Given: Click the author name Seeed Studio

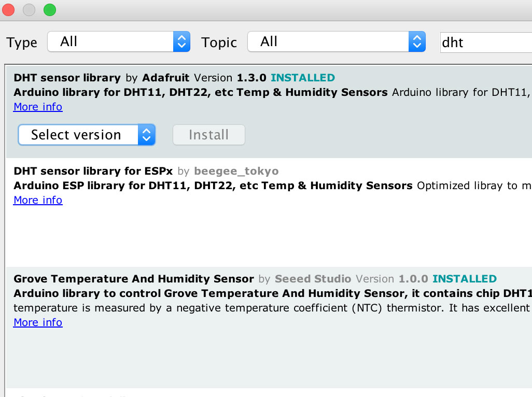Looking at the screenshot, I should pyautogui.click(x=313, y=279).
